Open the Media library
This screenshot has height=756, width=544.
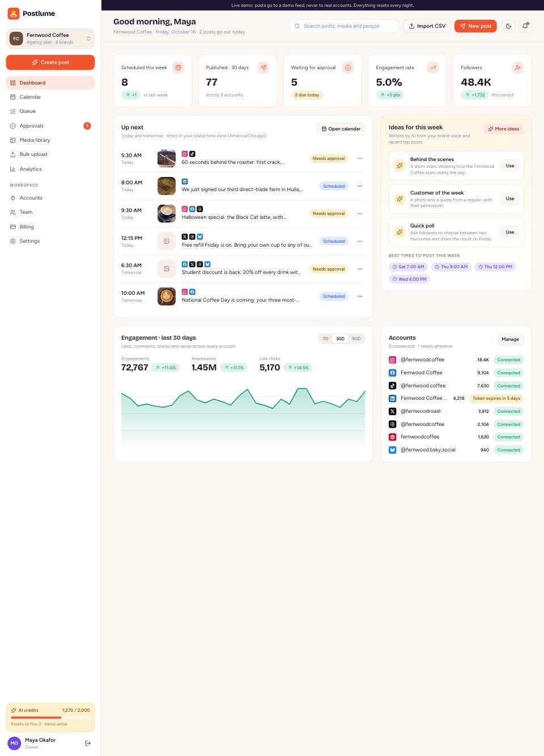tap(50, 140)
